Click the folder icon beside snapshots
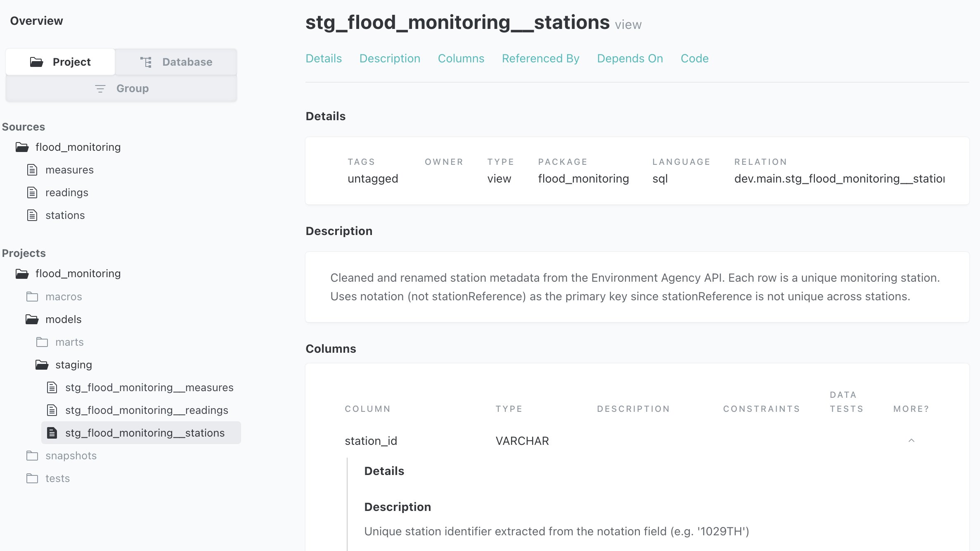 tap(32, 456)
